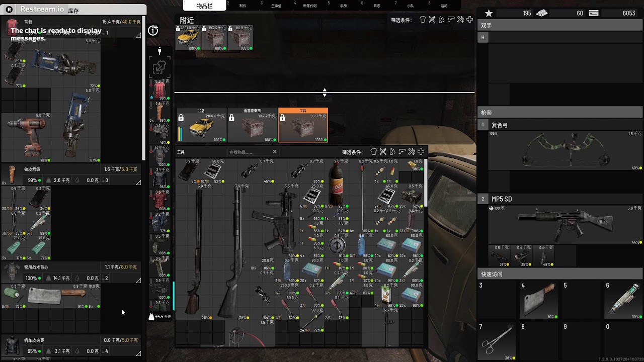Toggle lock on nearby 193.3 千克 crate
The height and width of the screenshot is (362, 644).
pos(204,29)
